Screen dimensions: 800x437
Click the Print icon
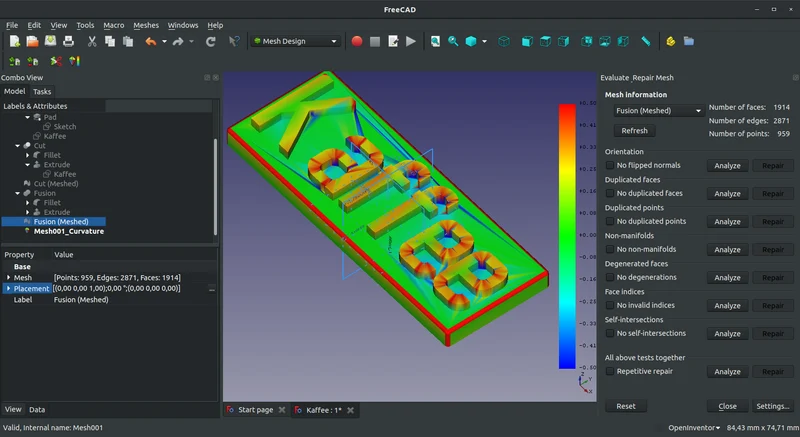pyautogui.click(x=68, y=41)
